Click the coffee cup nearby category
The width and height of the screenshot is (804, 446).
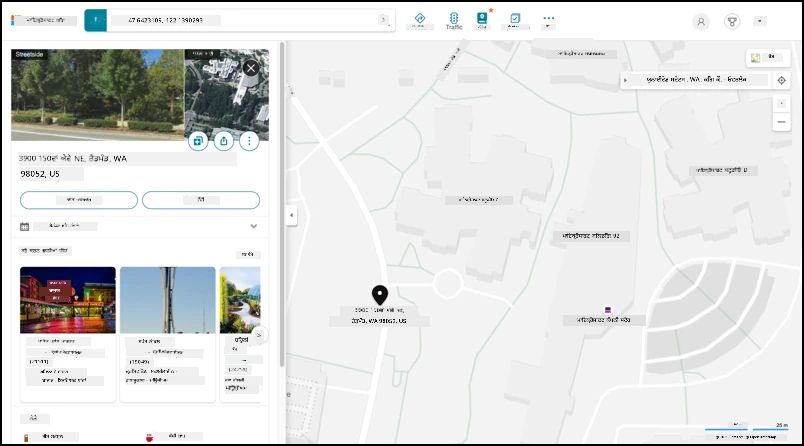click(x=172, y=437)
